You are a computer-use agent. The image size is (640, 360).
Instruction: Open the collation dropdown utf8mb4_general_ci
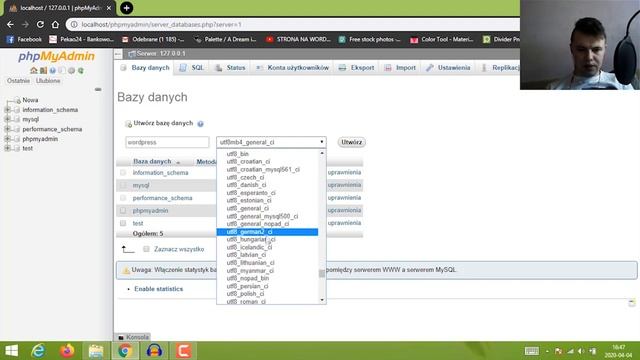click(271, 142)
